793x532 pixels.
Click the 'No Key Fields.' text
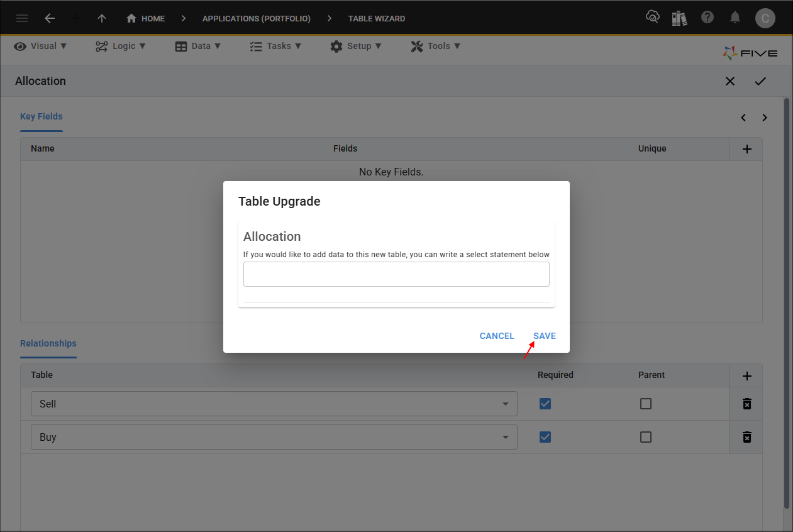pyautogui.click(x=391, y=172)
